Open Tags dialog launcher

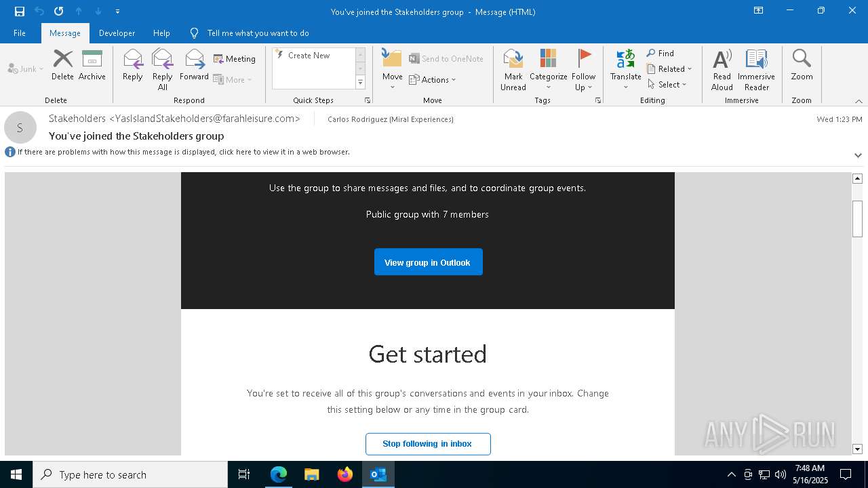tap(598, 100)
